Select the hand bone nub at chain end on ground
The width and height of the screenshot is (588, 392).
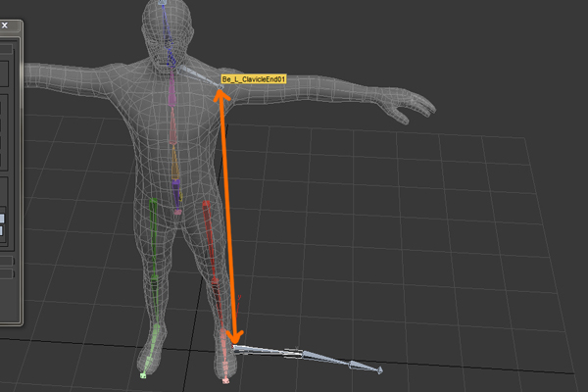(379, 370)
